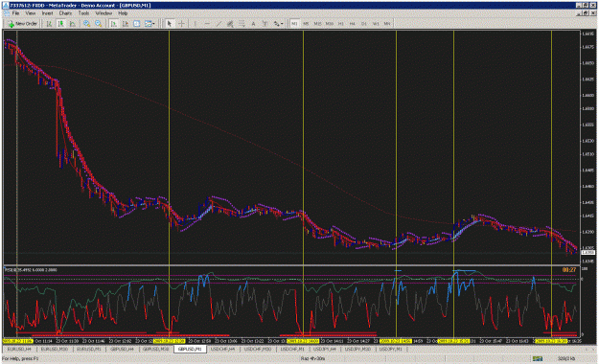Draw a vertical line tool
This screenshot has height=364, width=599.
click(x=196, y=24)
